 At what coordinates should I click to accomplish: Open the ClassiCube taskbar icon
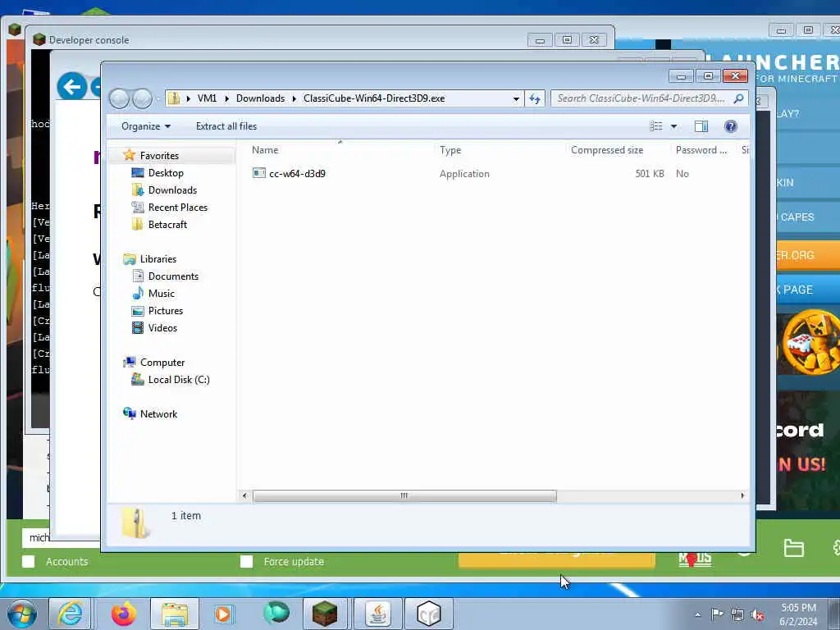pyautogui.click(x=429, y=614)
